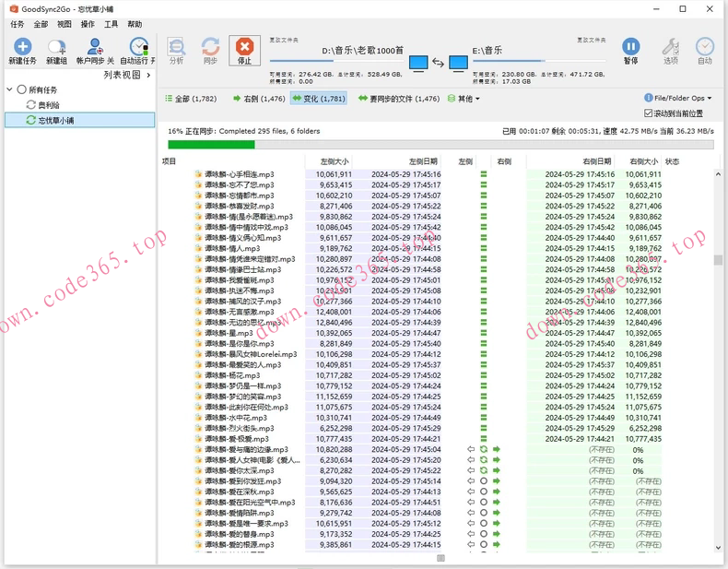
Task: Click the green sync progress bar
Action: click(x=211, y=144)
